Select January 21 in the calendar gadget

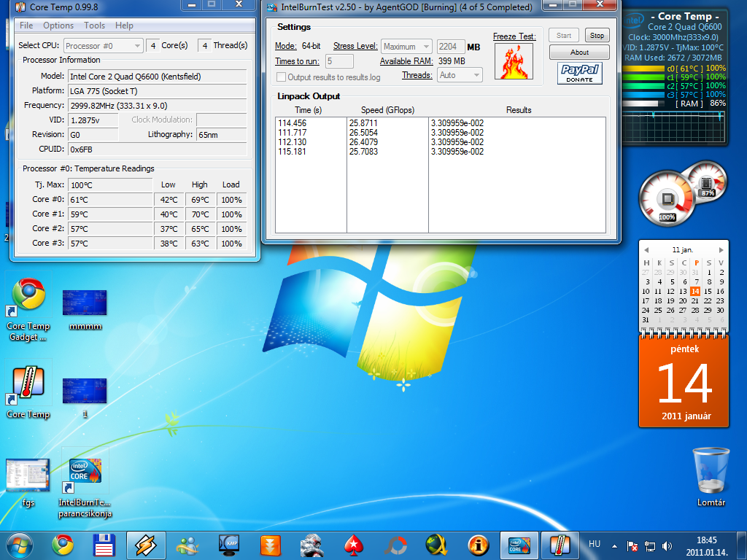tap(695, 300)
